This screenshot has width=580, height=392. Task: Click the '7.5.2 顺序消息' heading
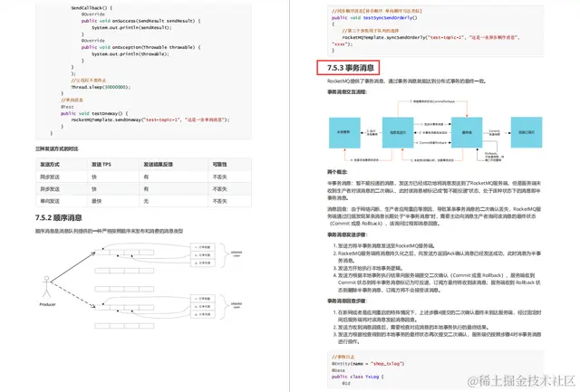(58, 217)
